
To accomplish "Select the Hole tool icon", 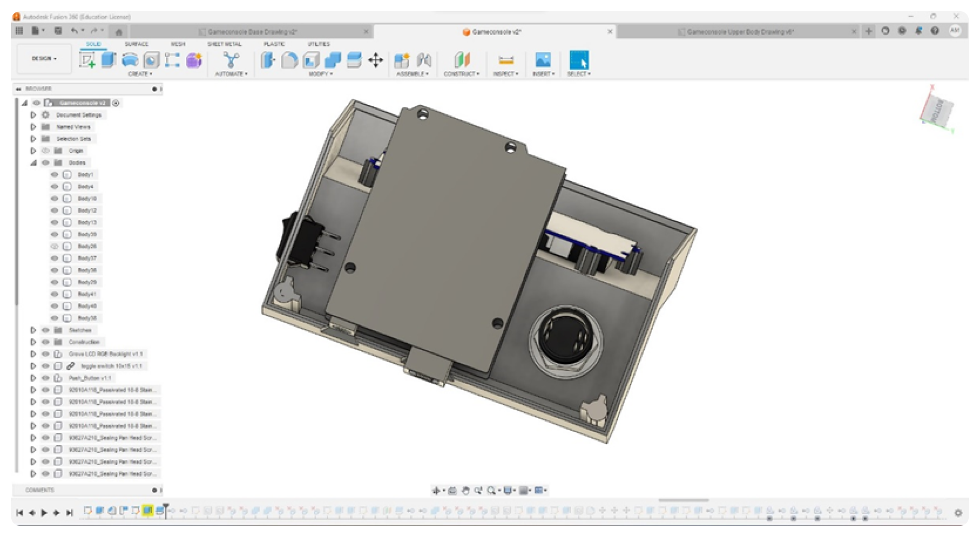I will (151, 60).
